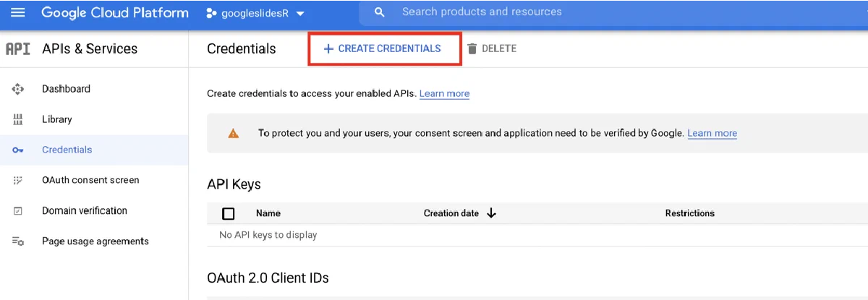The height and width of the screenshot is (300, 868).
Task: Open the Dashboard page
Action: pyautogui.click(x=66, y=89)
